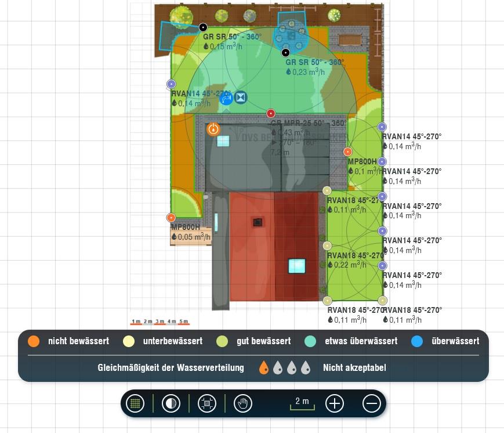Select the red GR MPR-25 sprinkler marker
The image size is (504, 433).
point(271,113)
